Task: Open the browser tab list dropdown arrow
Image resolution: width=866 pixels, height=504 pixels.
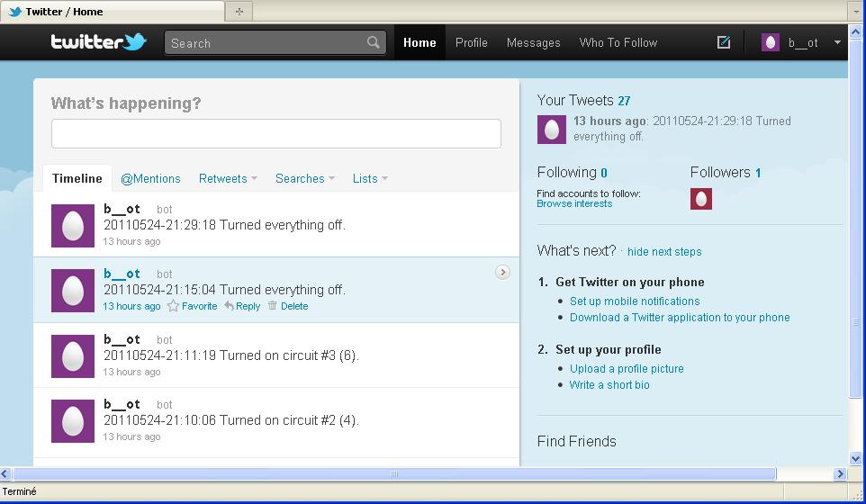Action: pos(855,11)
